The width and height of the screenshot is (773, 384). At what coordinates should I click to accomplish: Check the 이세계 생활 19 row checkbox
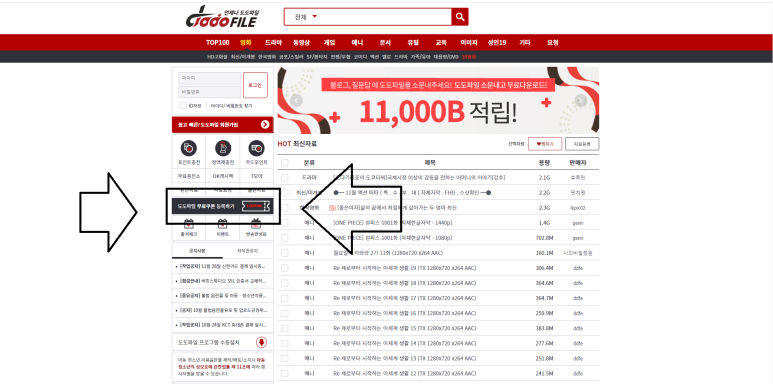tap(284, 268)
